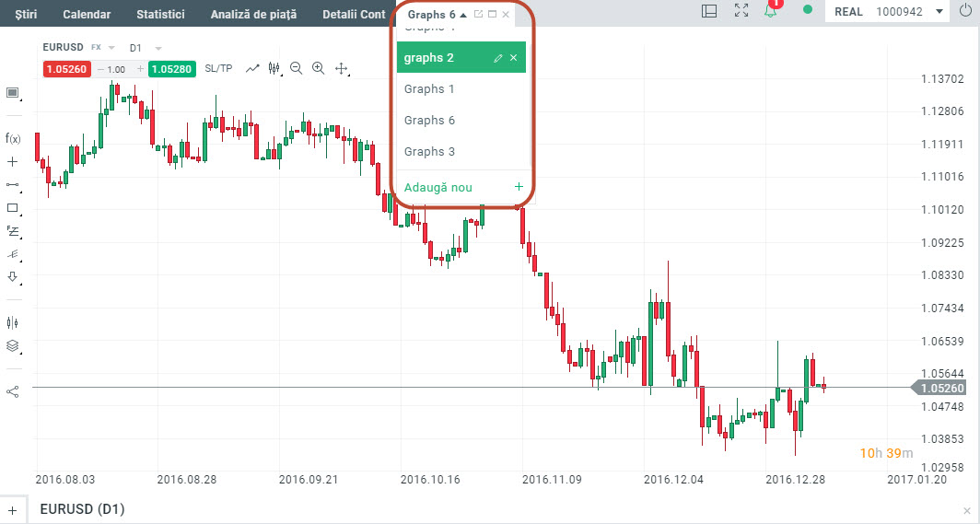This screenshot has width=980, height=524.
Task: Select the trend line drawing tool
Action: (x=12, y=185)
